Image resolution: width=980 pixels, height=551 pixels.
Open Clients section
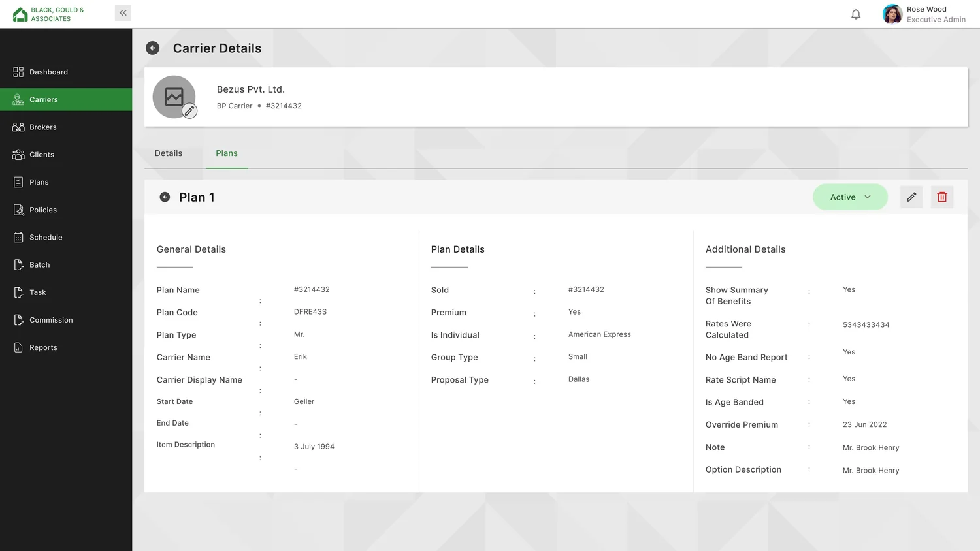tap(66, 155)
